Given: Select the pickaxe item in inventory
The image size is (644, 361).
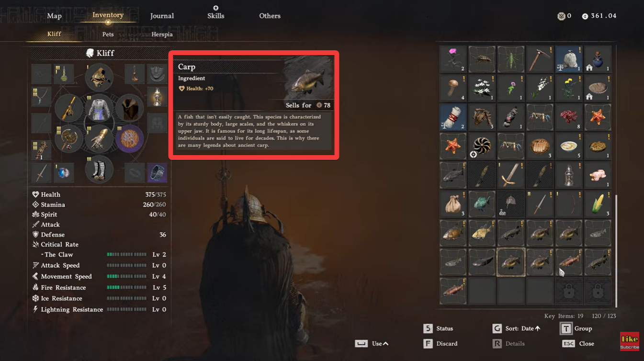Looking at the screenshot, I should click(x=540, y=59).
